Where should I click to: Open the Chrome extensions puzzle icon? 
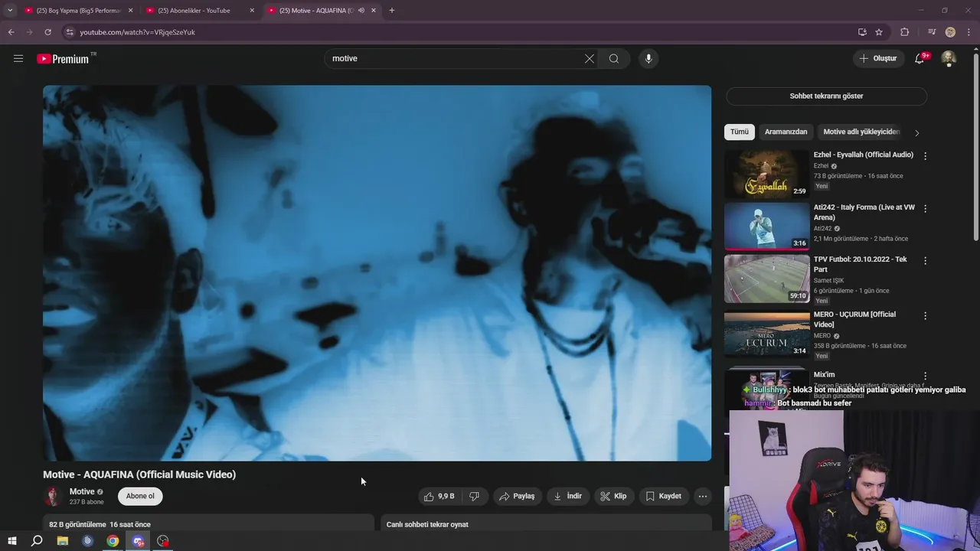pos(905,32)
